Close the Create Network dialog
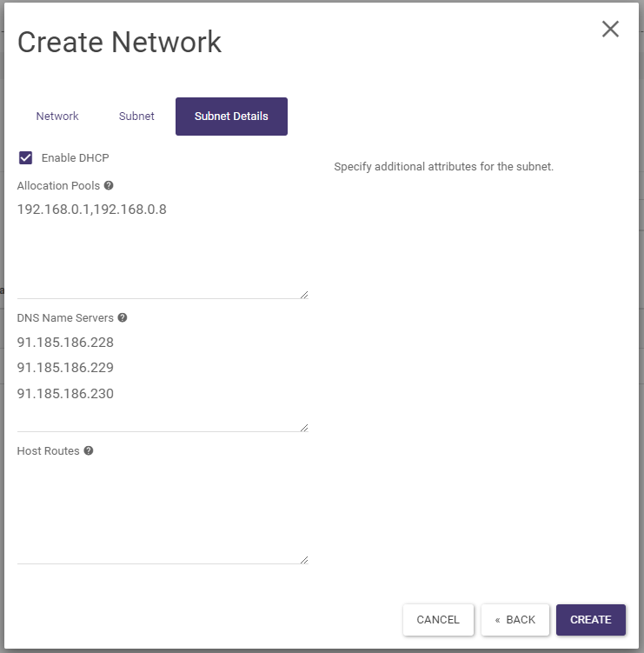Viewport: 644px width, 653px height. tap(610, 29)
